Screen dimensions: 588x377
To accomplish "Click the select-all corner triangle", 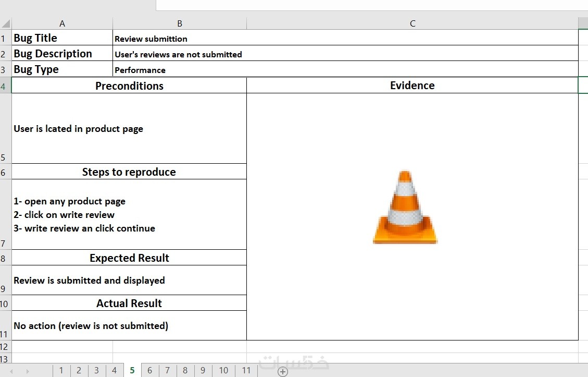I will tap(6, 23).
